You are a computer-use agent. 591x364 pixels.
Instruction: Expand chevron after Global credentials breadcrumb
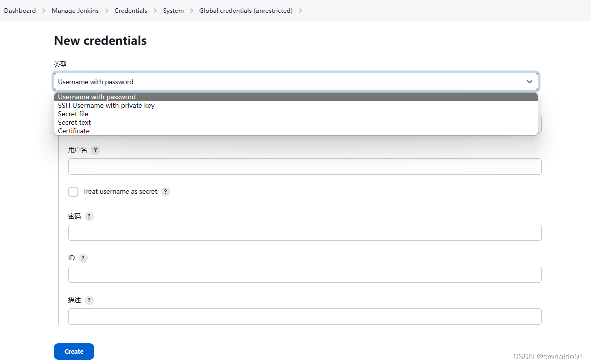[300, 11]
